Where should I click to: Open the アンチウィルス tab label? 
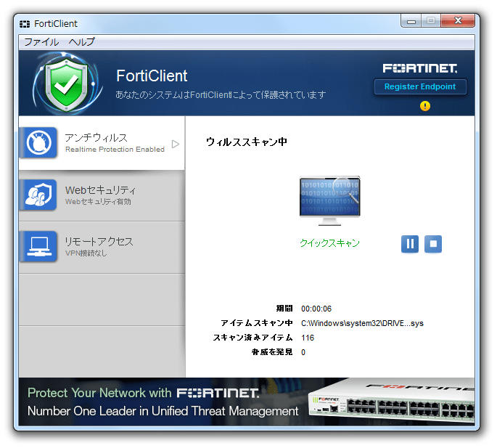96,138
